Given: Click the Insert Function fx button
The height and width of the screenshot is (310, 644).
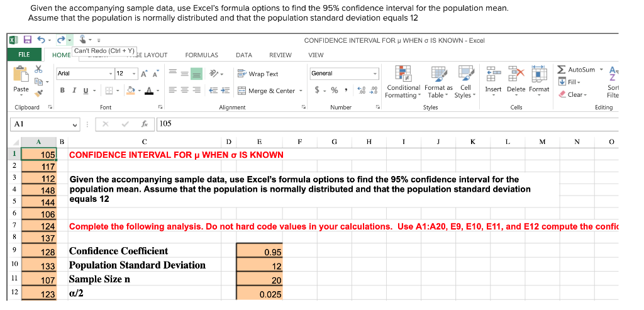Looking at the screenshot, I should [x=145, y=124].
